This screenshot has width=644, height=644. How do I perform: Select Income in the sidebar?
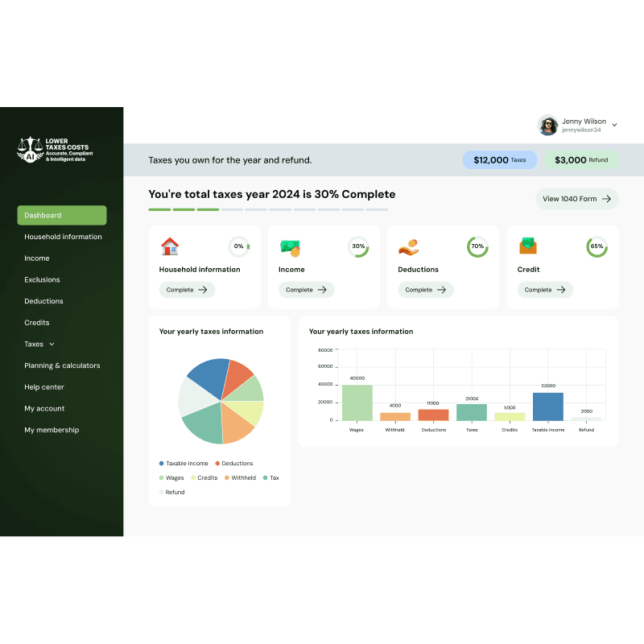37,258
